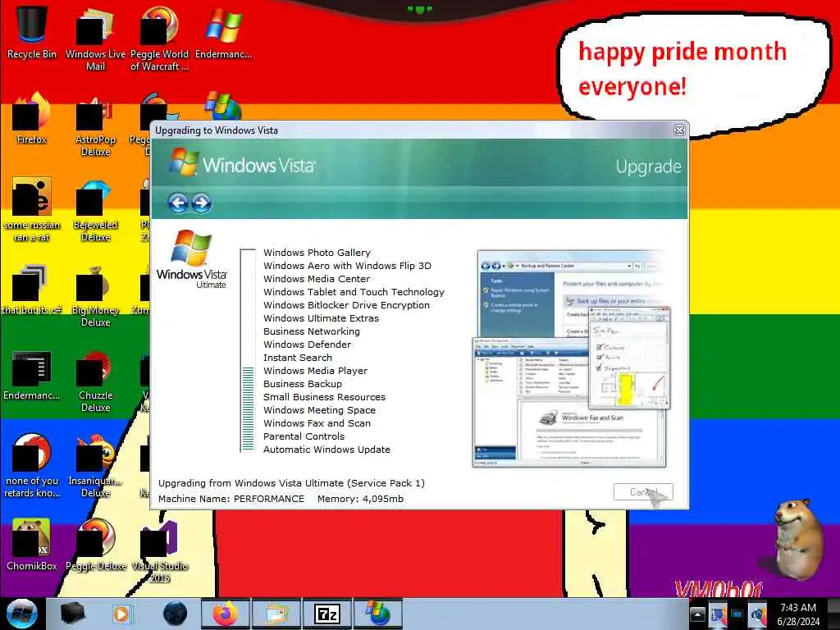Click 'Windows Fax and Scan' entry
This screenshot has height=630, width=840.
pyautogui.click(x=317, y=423)
